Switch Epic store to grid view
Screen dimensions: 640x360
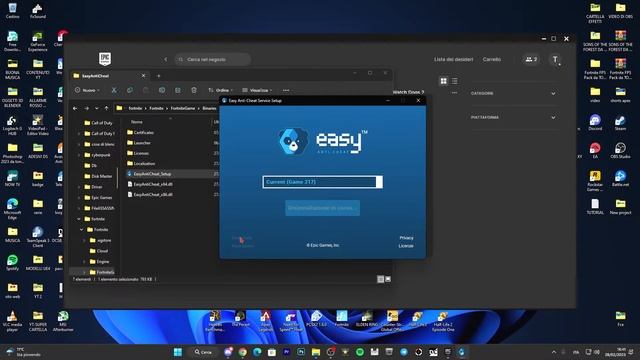(444, 81)
